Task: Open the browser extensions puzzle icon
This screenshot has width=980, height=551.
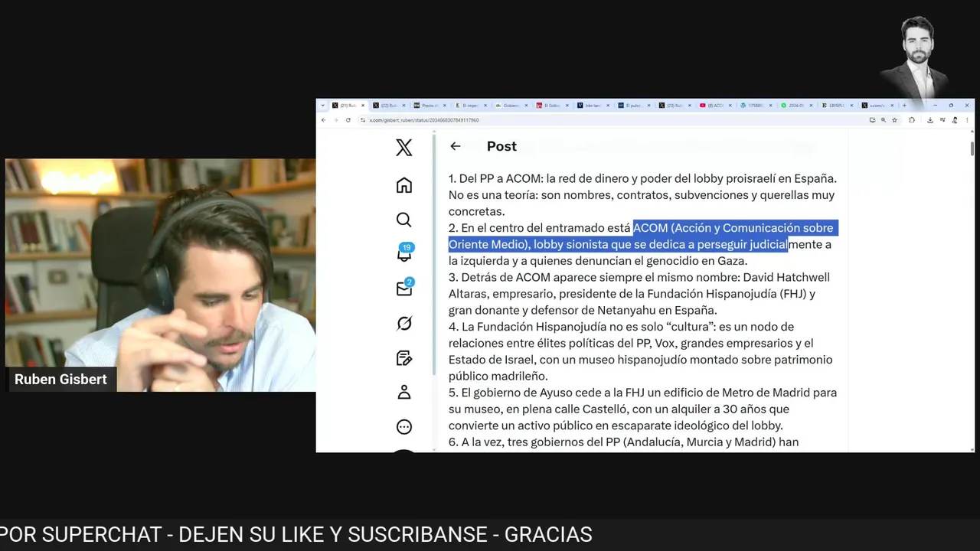Action: click(912, 120)
